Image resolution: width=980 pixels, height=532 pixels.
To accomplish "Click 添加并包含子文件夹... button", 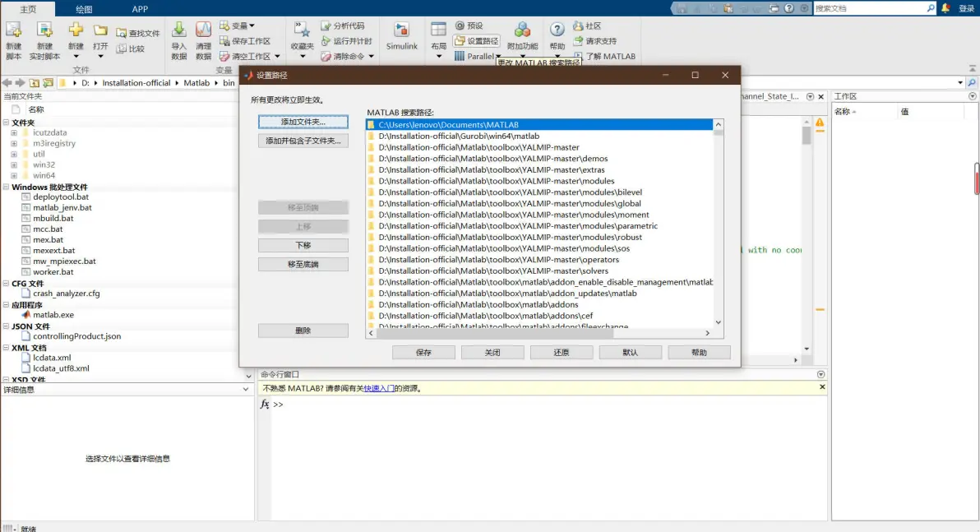I will point(303,141).
